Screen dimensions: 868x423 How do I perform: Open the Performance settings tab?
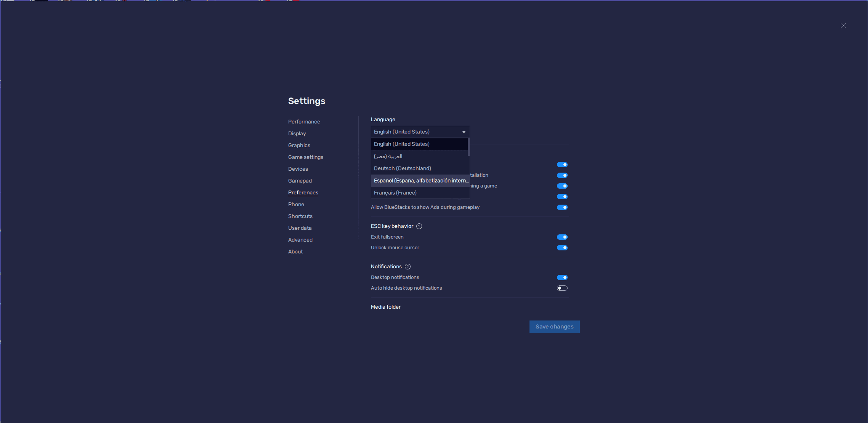[304, 122]
